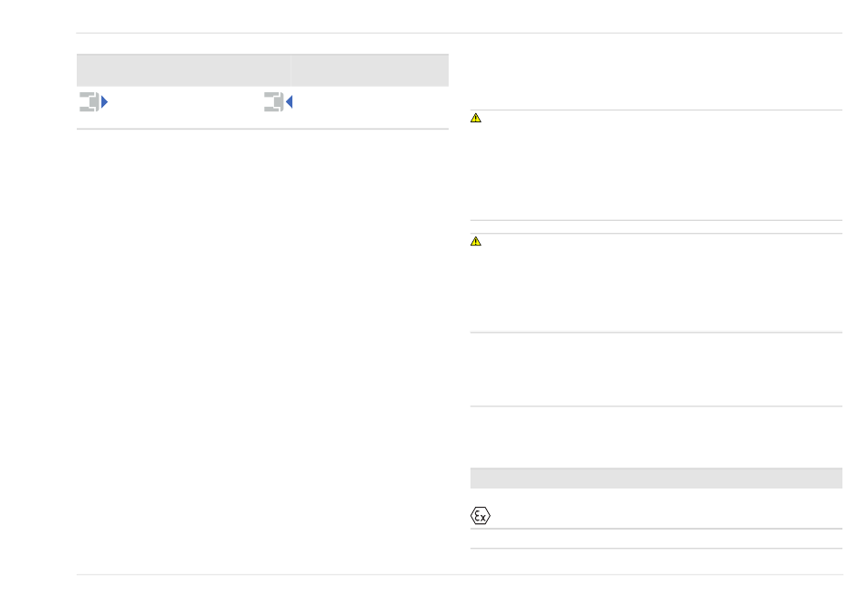Click inside the first warning notice box
Image resolution: width=868 pixels, height=599 pixels.
coord(656,165)
